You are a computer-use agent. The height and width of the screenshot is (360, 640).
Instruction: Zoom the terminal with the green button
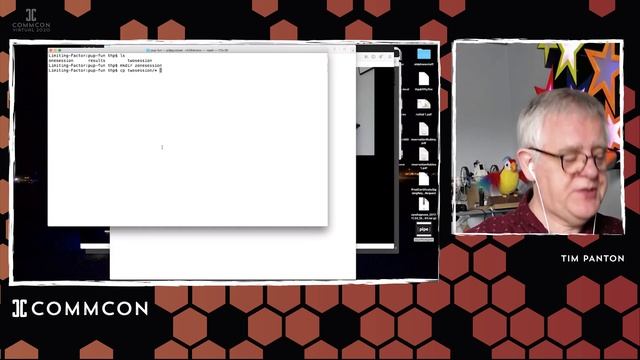pos(60,50)
